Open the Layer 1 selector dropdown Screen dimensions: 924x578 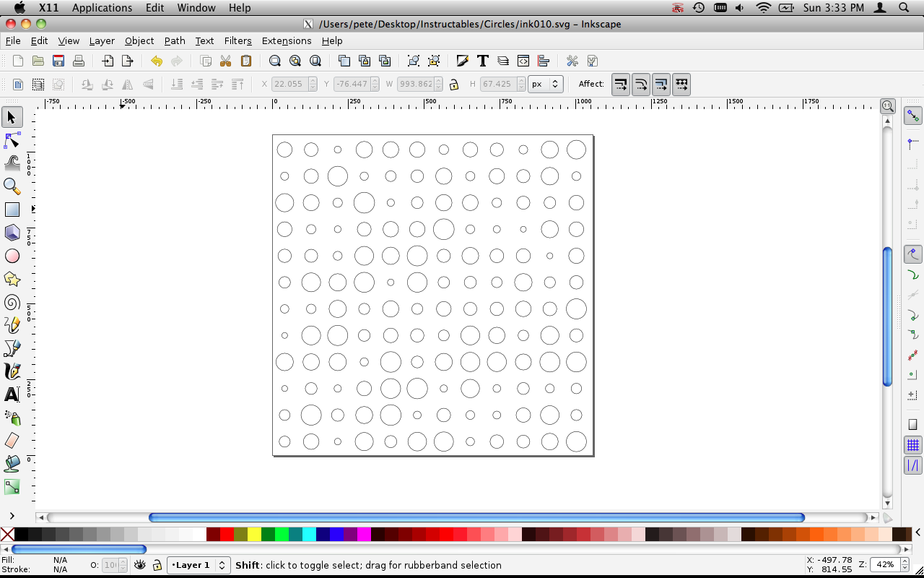tap(199, 565)
